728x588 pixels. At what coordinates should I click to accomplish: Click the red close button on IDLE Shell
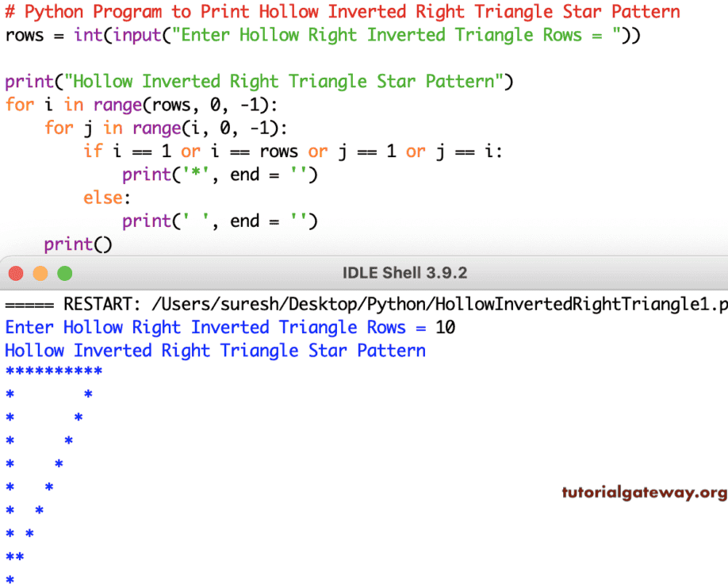(x=15, y=272)
